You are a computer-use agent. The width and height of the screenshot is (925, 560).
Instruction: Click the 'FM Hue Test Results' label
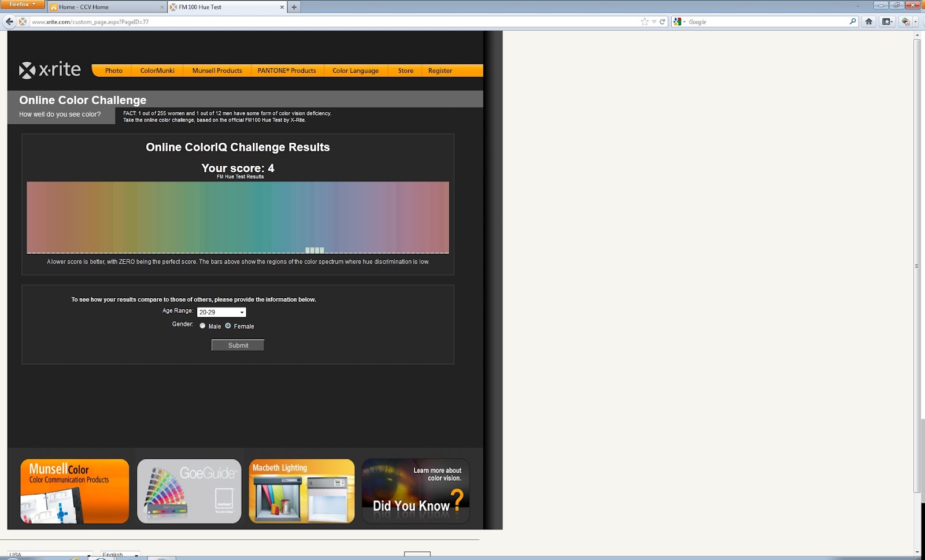pos(240,177)
